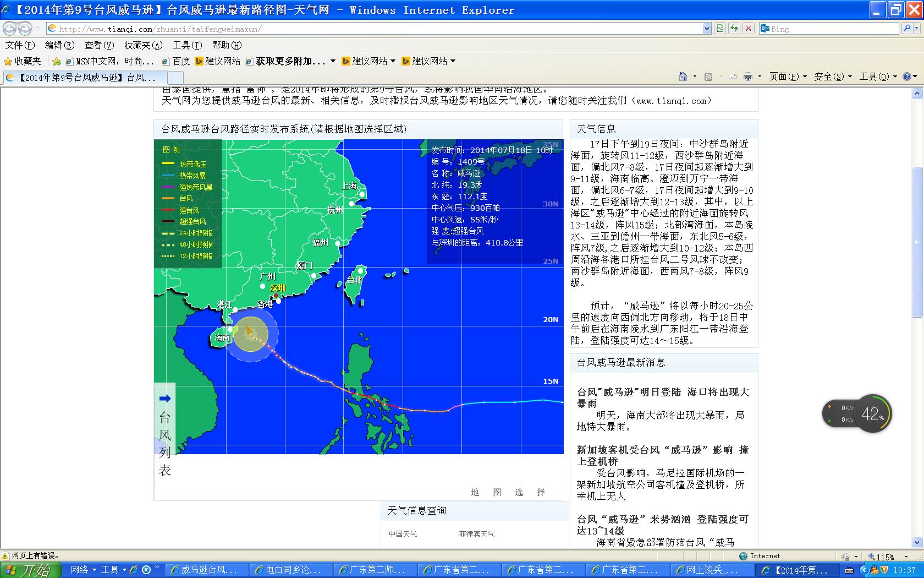Screen dimensions: 924x578
Task: Click the 百度 favorites bar link
Action: pyautogui.click(x=176, y=61)
